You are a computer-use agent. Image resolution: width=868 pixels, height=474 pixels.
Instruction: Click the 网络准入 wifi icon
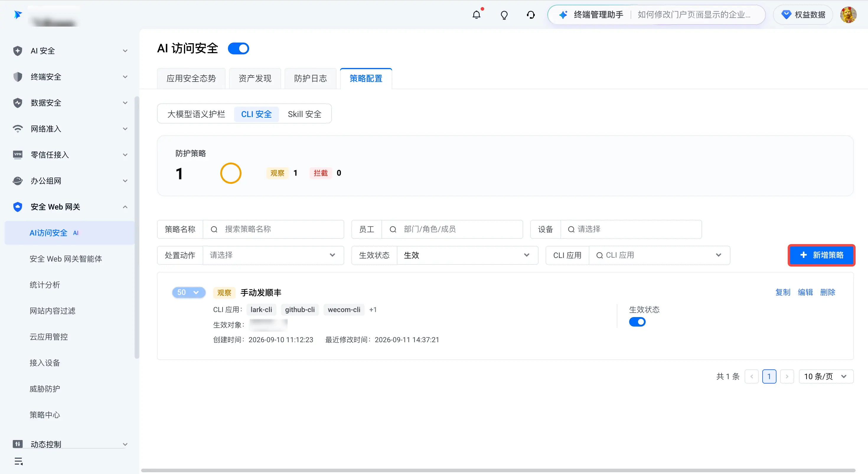click(17, 129)
